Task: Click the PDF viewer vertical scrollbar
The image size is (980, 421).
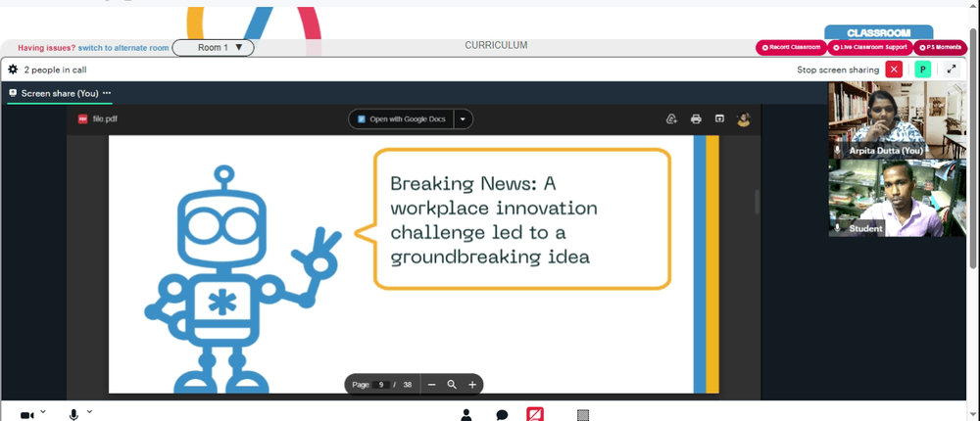Action: (757, 202)
